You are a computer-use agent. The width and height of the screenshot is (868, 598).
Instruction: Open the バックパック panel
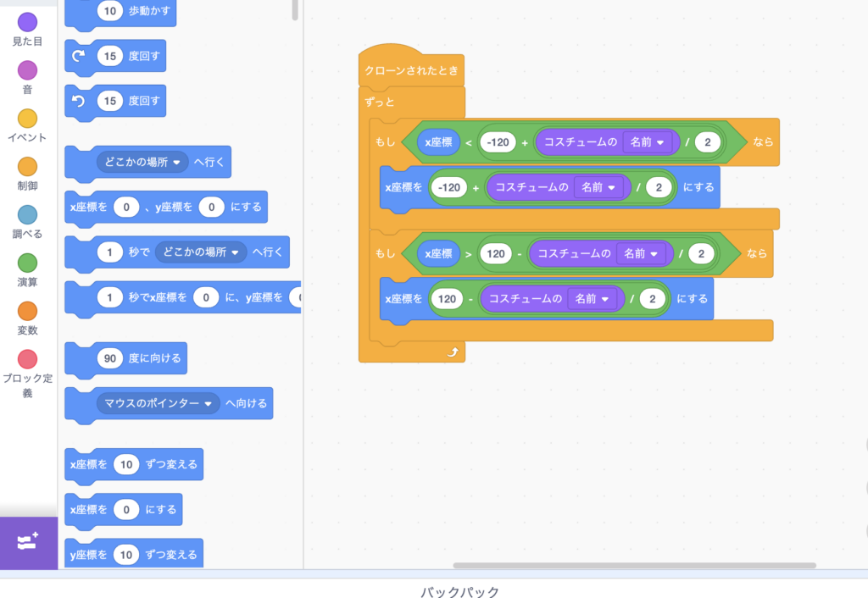tap(459, 591)
